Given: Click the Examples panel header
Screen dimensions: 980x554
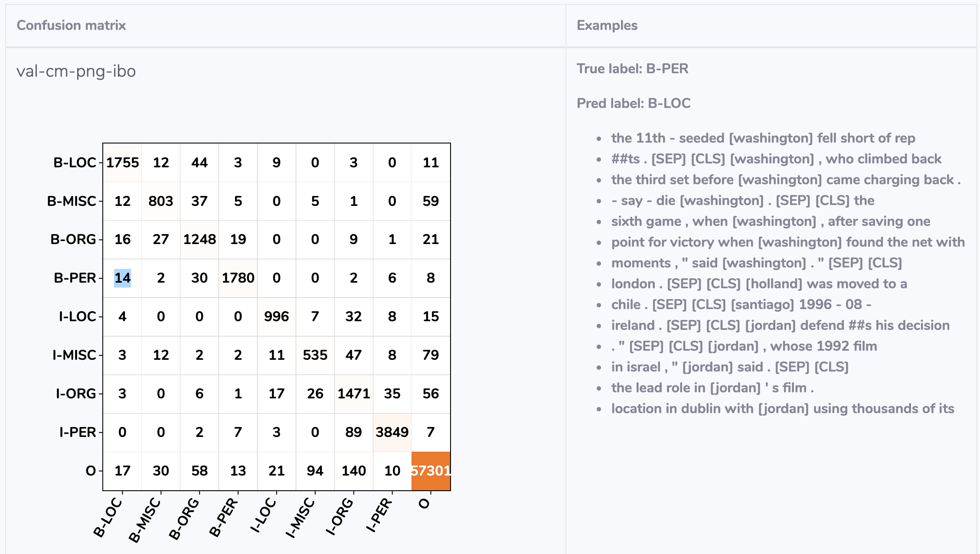Looking at the screenshot, I should (607, 25).
